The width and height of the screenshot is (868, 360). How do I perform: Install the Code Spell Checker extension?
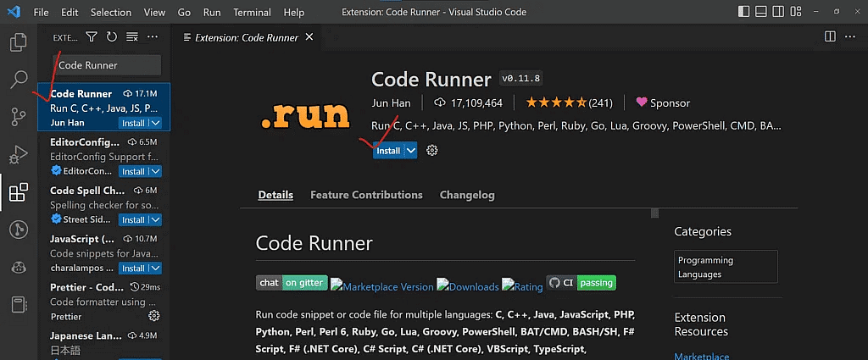[x=133, y=220]
